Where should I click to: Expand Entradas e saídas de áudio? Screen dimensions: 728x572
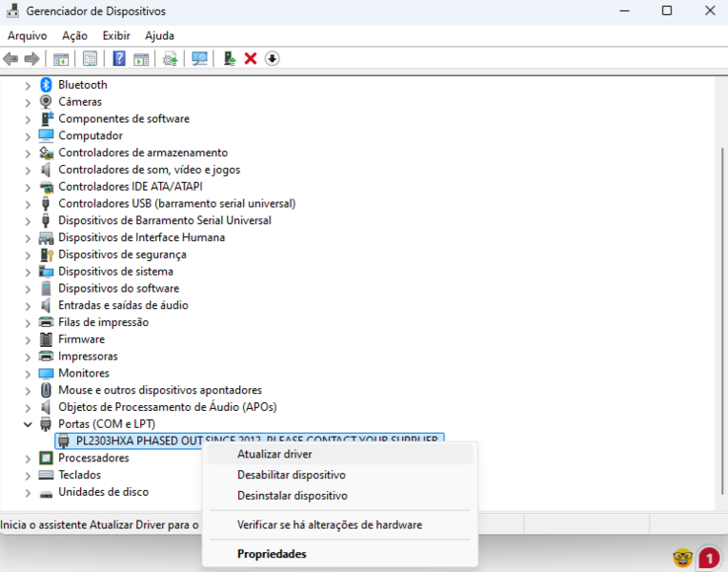(28, 306)
